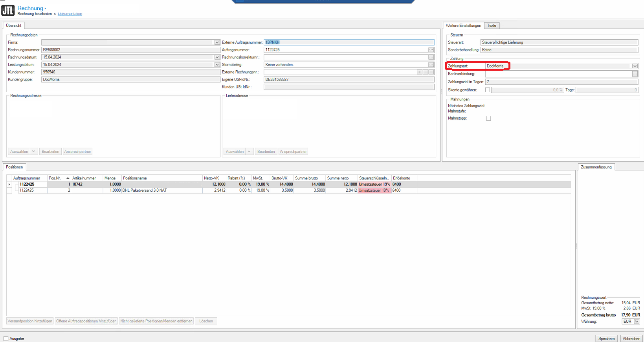Toggle the Mahnstopp checkbox
This screenshot has height=342, width=644.
click(488, 118)
